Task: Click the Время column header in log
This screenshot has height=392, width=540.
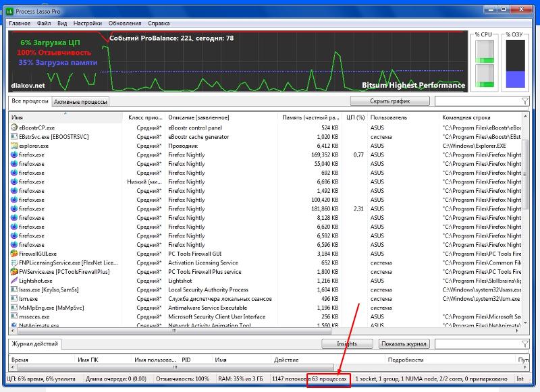Action: [42, 360]
